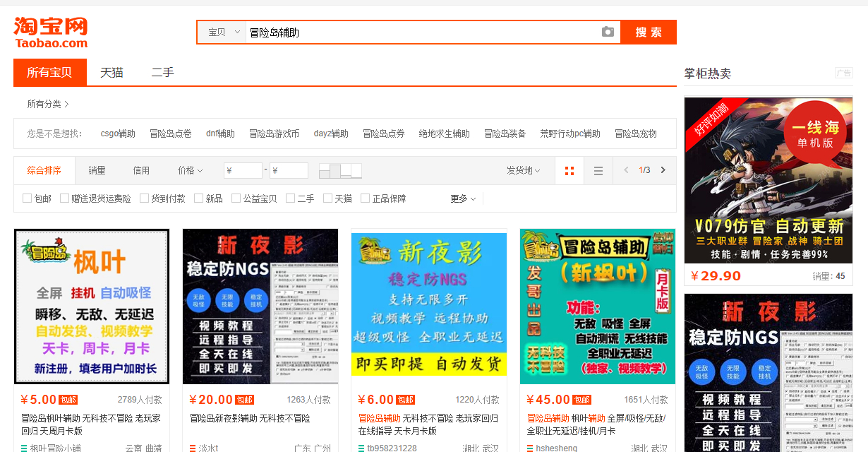Click the ¥29.90 sidebar ad price
This screenshot has height=452, width=868.
[716, 276]
